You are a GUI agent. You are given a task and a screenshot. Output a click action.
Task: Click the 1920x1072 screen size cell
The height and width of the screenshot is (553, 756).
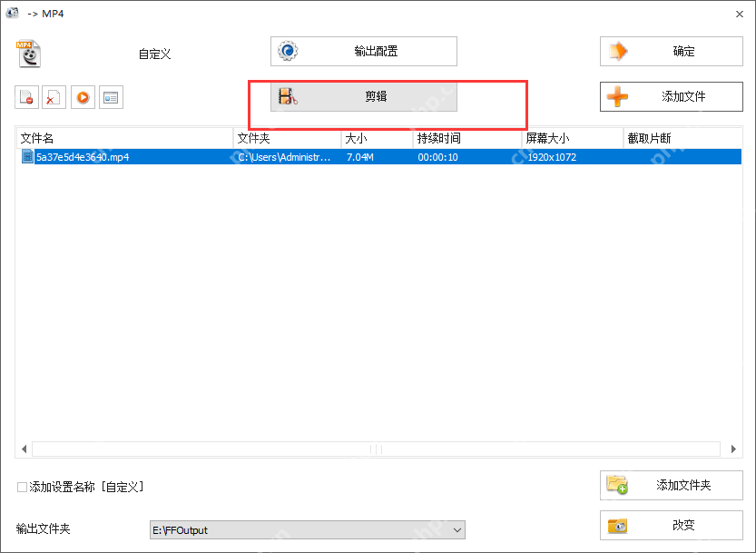coord(552,157)
